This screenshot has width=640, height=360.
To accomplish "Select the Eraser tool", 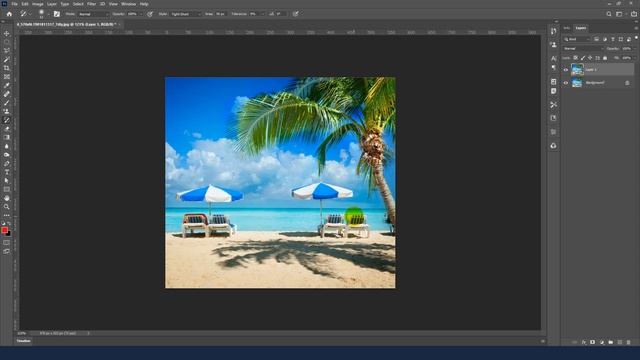I will (x=7, y=129).
